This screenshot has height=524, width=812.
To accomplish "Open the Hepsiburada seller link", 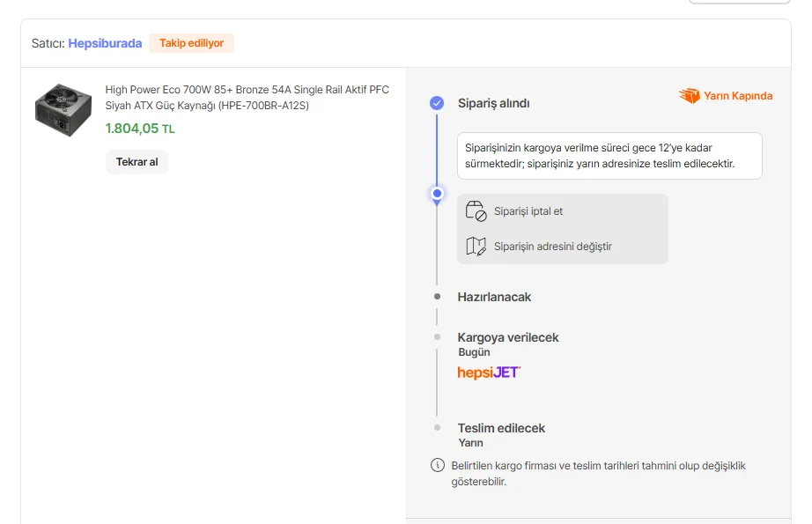I will click(105, 43).
